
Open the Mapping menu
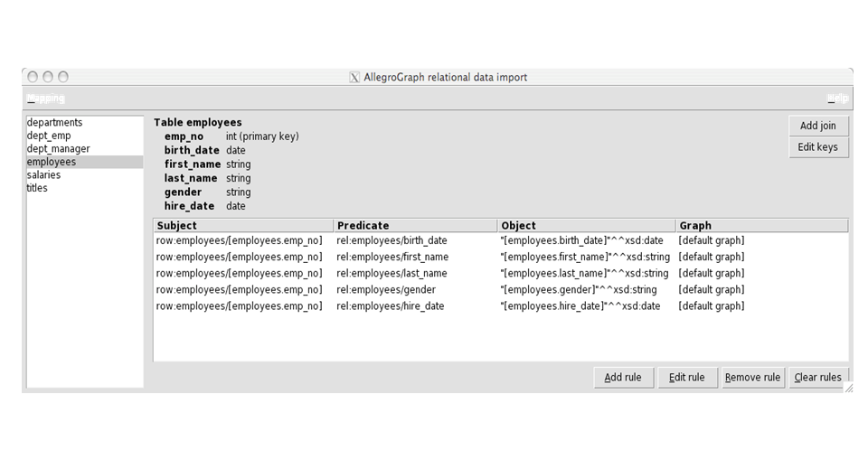pyautogui.click(x=45, y=98)
